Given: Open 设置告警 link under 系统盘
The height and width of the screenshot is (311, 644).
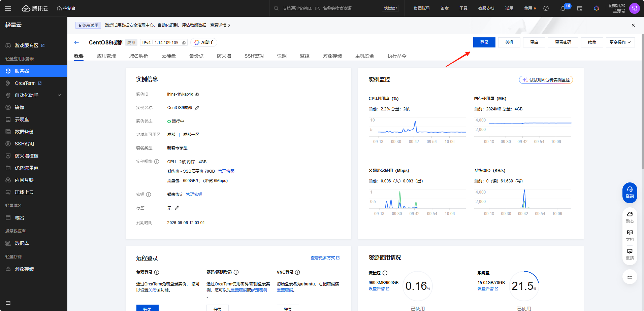Looking at the screenshot, I should coord(488,289).
